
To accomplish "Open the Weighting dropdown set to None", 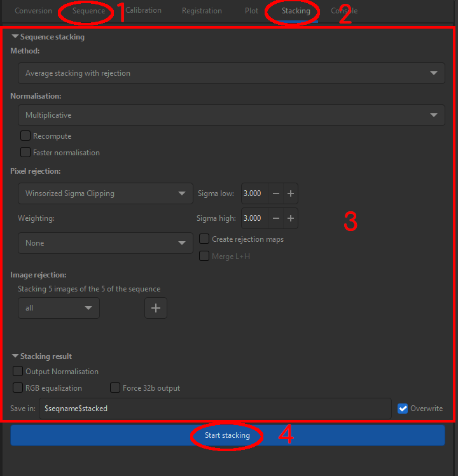I will click(105, 243).
